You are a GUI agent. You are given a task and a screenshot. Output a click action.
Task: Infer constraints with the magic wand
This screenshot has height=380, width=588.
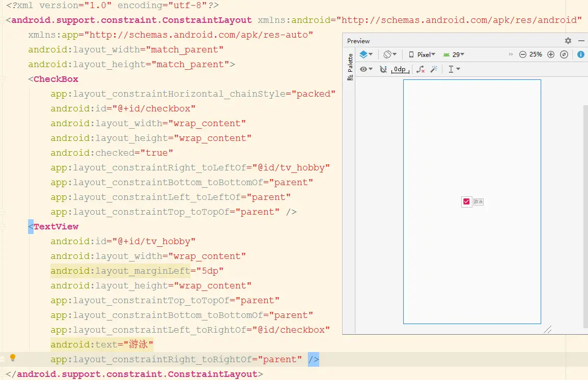(x=434, y=69)
